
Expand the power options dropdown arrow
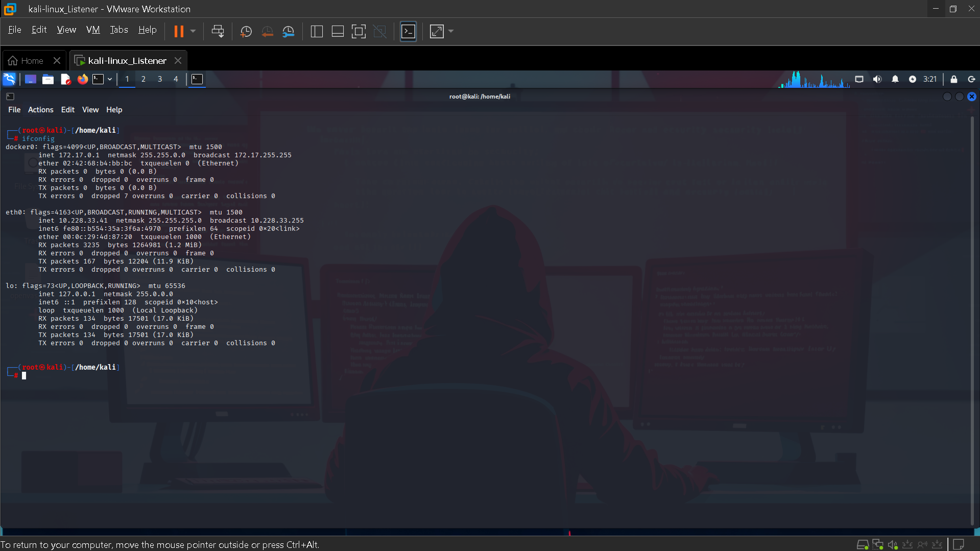pos(193,32)
